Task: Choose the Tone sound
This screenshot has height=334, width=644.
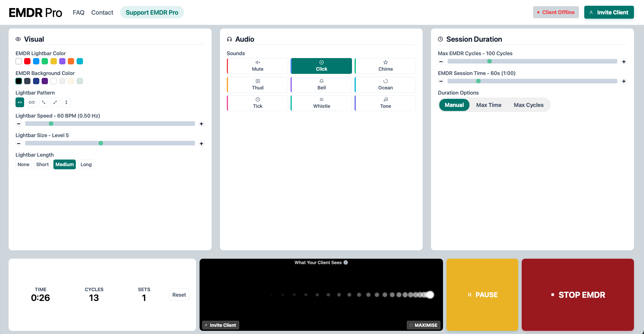Action: point(385,103)
